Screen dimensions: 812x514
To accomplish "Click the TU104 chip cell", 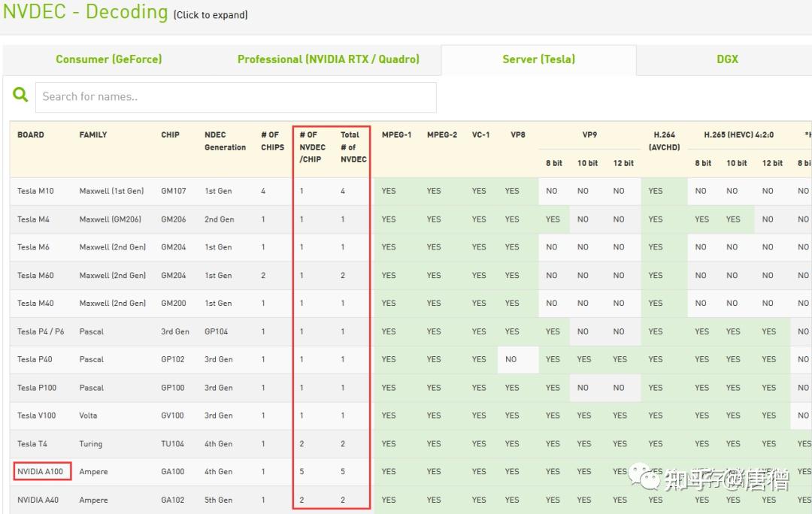I will pos(172,443).
